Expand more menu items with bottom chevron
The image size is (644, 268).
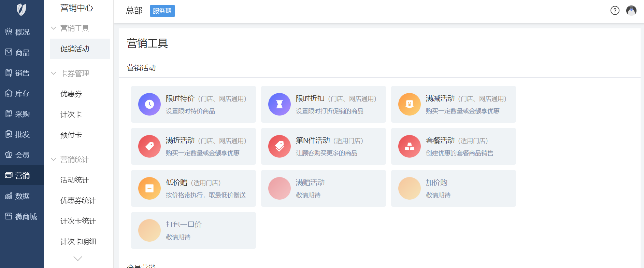[78, 258]
